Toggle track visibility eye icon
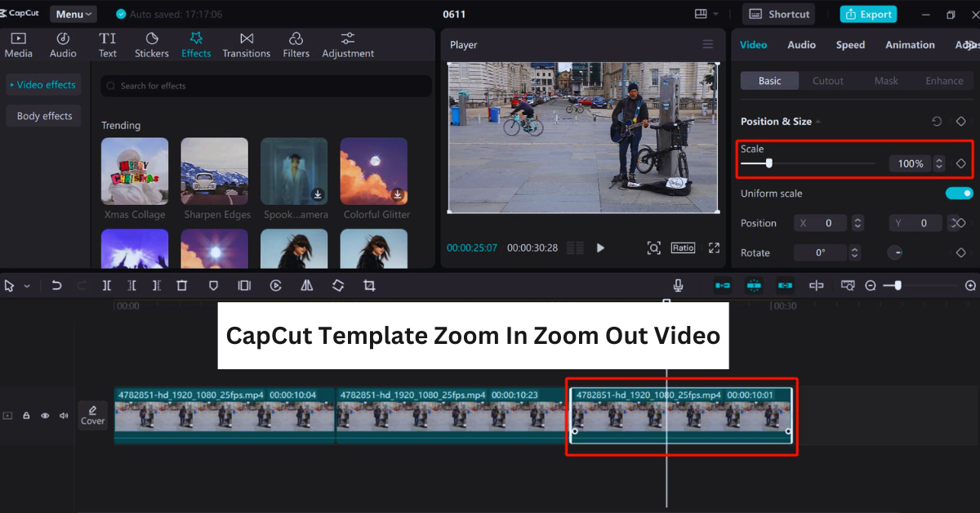 tap(45, 416)
